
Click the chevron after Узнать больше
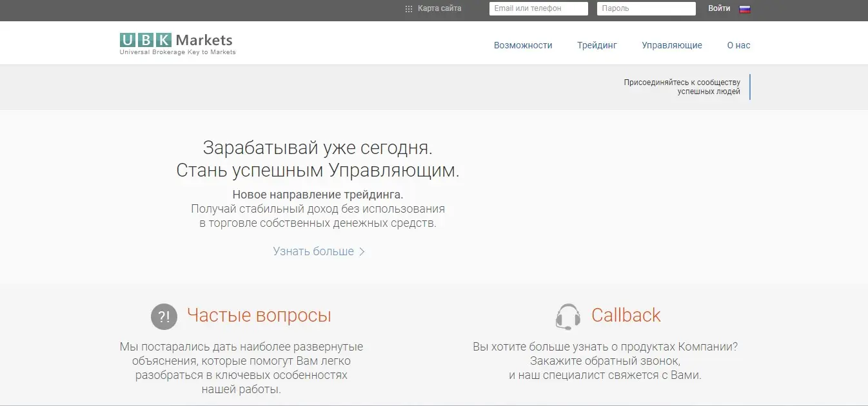[362, 252]
